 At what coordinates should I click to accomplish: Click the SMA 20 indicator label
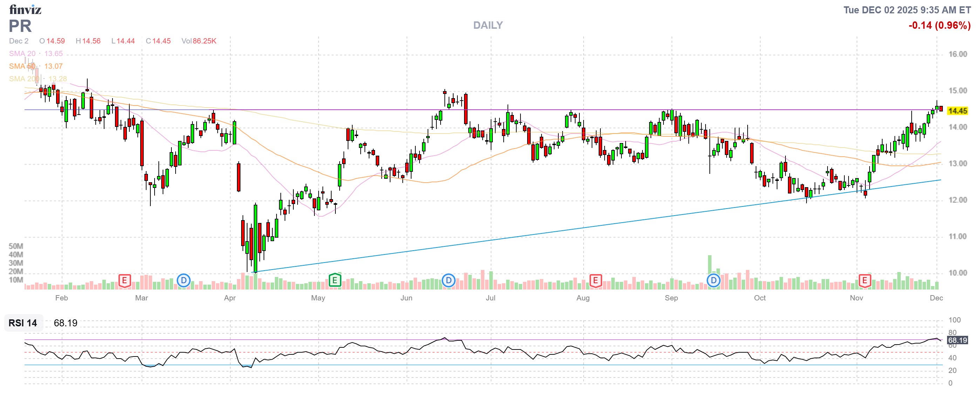(22, 54)
